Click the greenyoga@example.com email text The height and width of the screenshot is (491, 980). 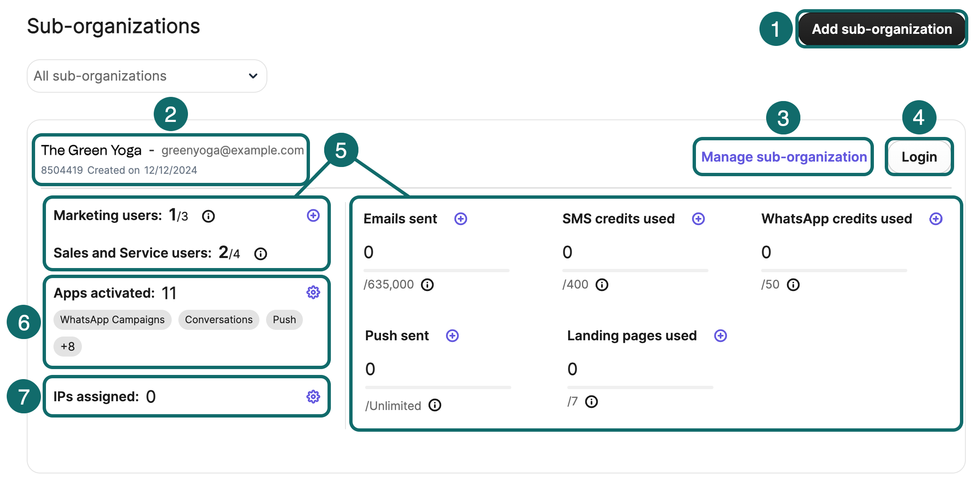coord(233,150)
